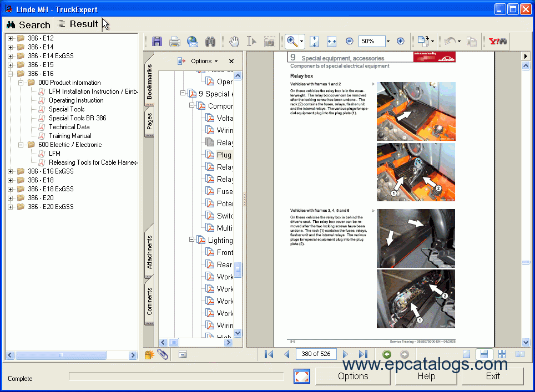Screen dimensions: 535x392
Task: Open the Zoom tool dropdown arrow
Action: point(301,42)
